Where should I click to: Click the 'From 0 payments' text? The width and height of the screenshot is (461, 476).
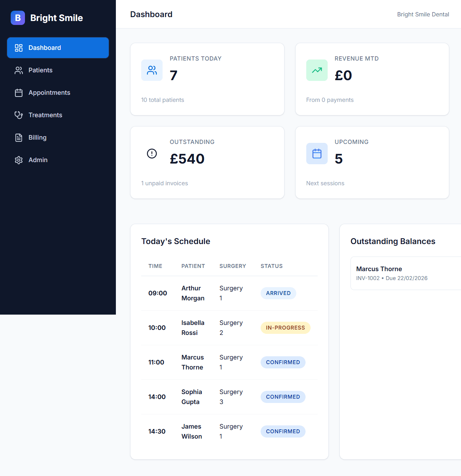[330, 100]
